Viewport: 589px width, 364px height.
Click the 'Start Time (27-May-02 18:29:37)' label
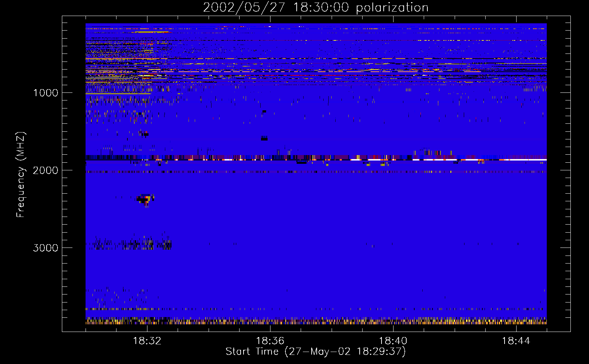[316, 352]
